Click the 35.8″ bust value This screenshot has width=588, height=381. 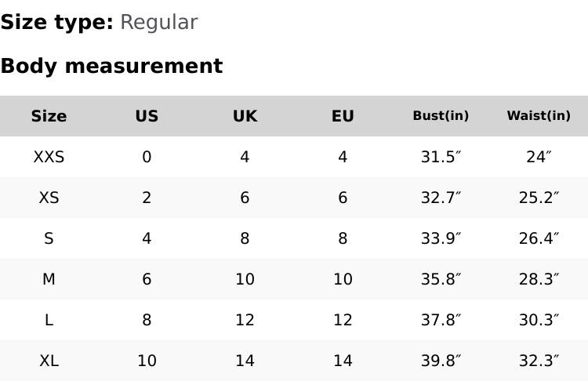pyautogui.click(x=441, y=279)
